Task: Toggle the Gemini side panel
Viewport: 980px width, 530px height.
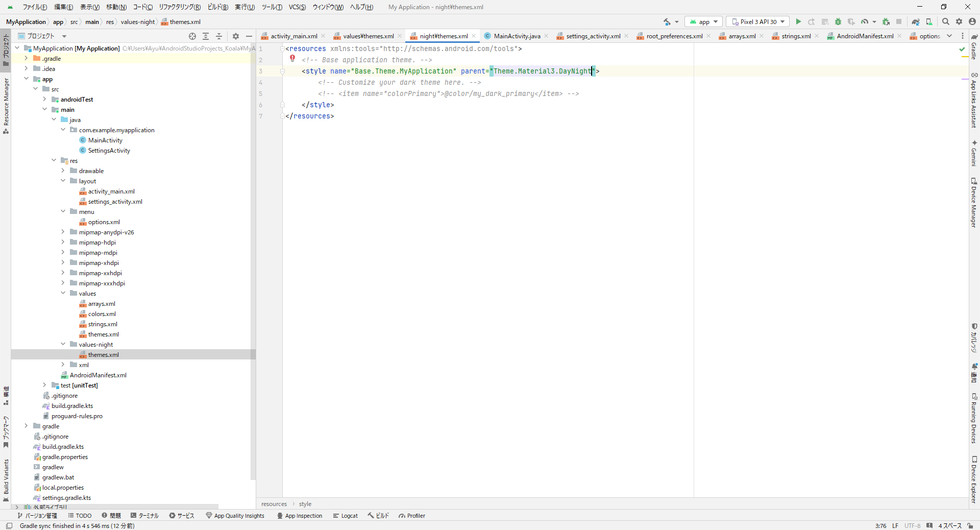Action: [x=974, y=153]
